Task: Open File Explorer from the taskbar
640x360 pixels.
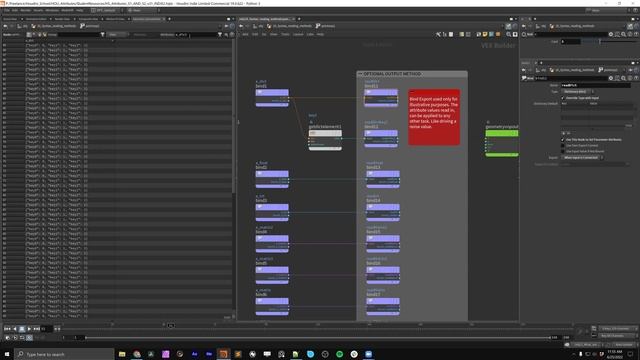Action: (x=122, y=354)
